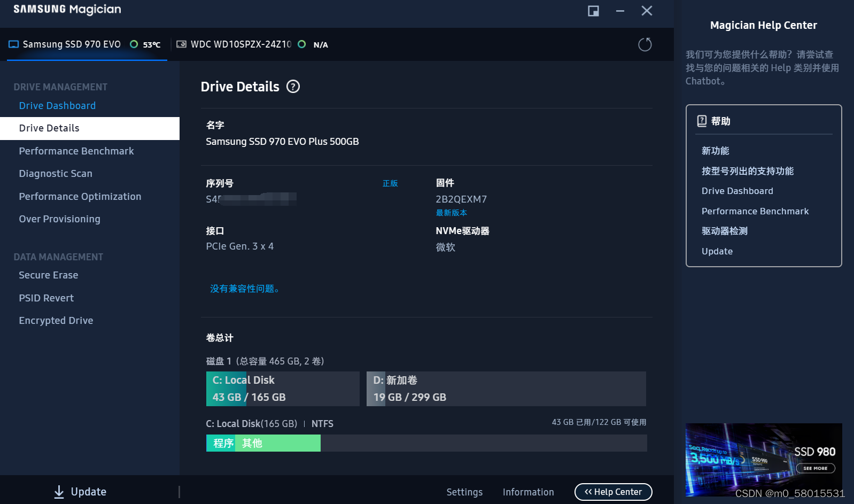Open Performance Benchmark in the sidebar
Image resolution: width=854 pixels, height=504 pixels.
click(x=76, y=151)
